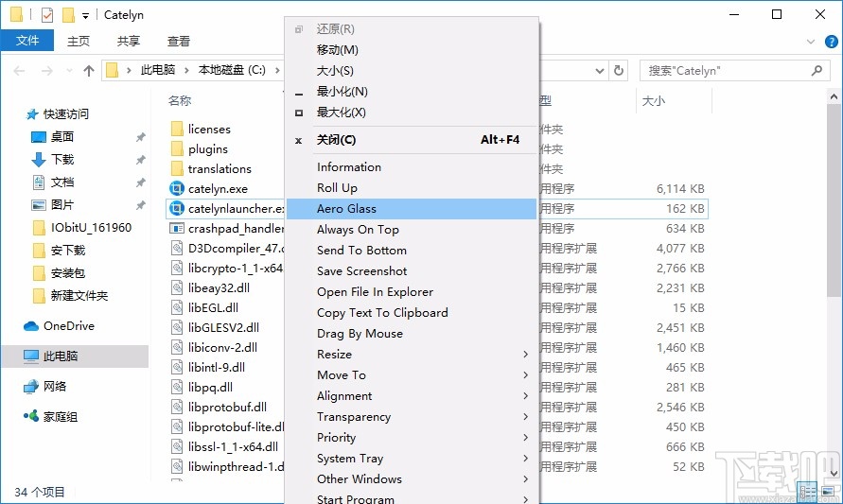Select the IObitU_161960 folder in sidebar

coord(81,227)
